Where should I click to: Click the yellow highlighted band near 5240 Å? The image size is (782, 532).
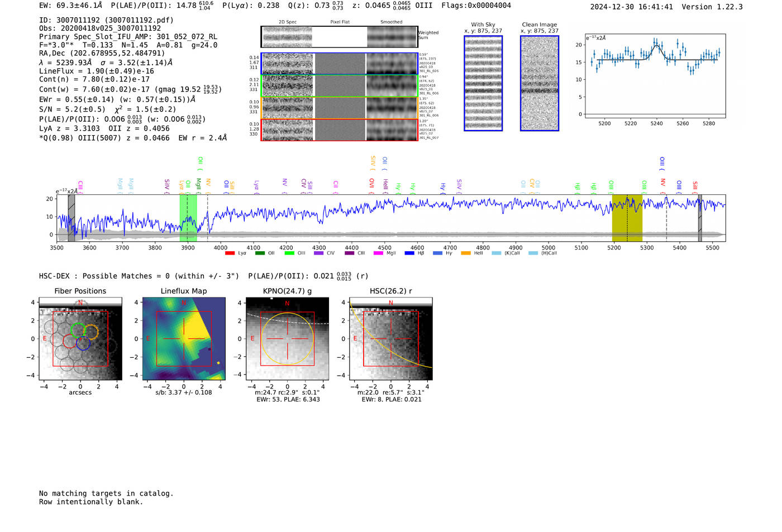[627, 218]
